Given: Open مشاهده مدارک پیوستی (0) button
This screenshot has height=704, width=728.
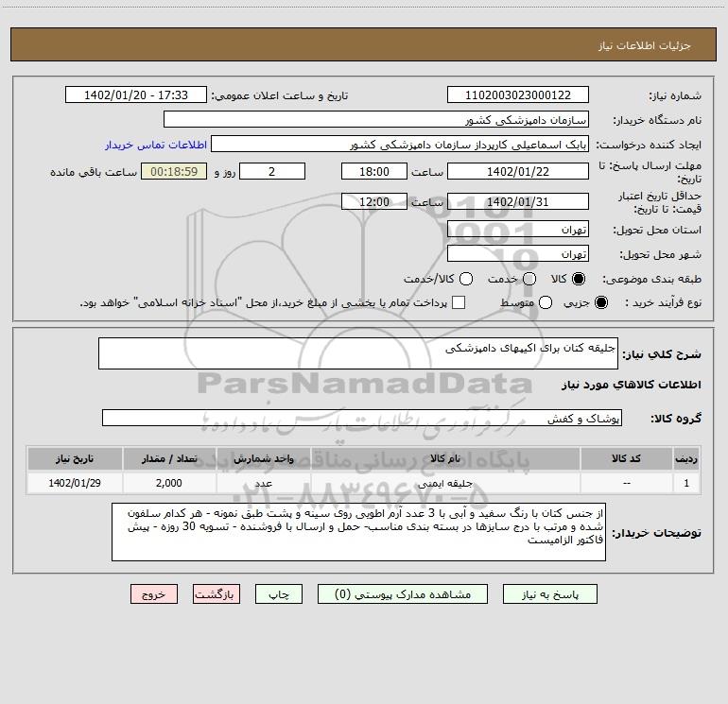Looking at the screenshot, I should coord(403,594).
